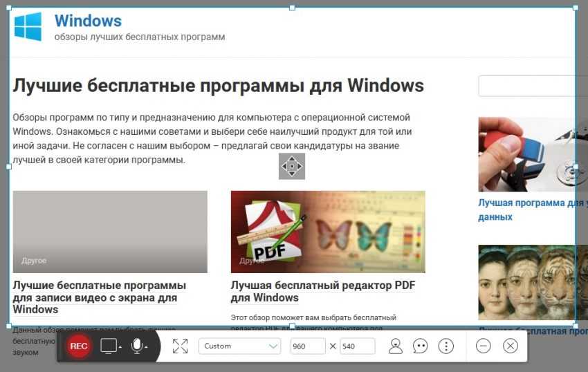Click the fullscreen expand arrows icon

tap(180, 346)
